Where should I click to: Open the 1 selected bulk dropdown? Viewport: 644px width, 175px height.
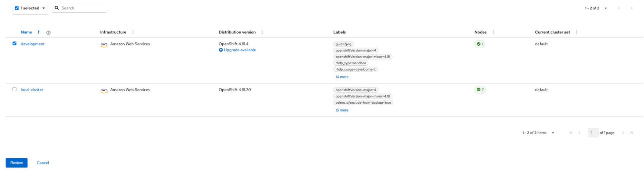click(43, 8)
